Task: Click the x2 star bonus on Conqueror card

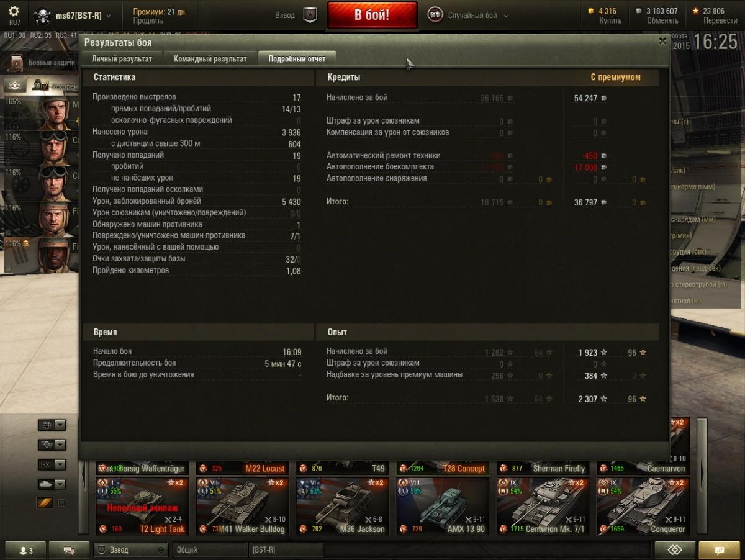Action: click(x=675, y=483)
